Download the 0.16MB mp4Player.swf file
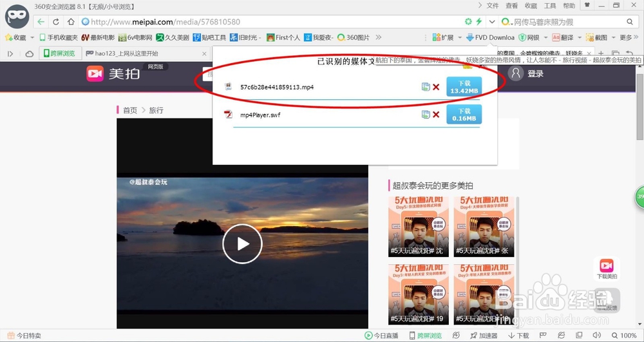Viewport: 644px width, 342px height. [x=464, y=115]
